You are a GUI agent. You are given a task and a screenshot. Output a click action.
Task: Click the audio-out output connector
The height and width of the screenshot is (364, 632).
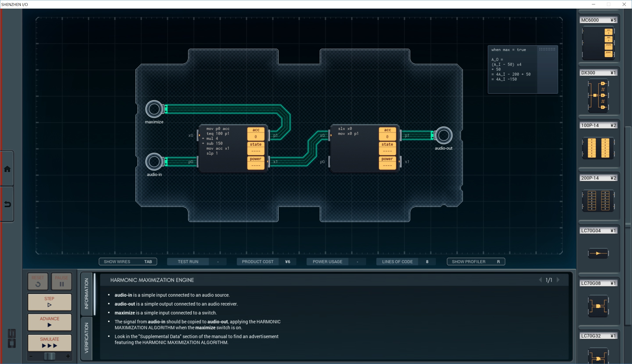click(x=443, y=135)
